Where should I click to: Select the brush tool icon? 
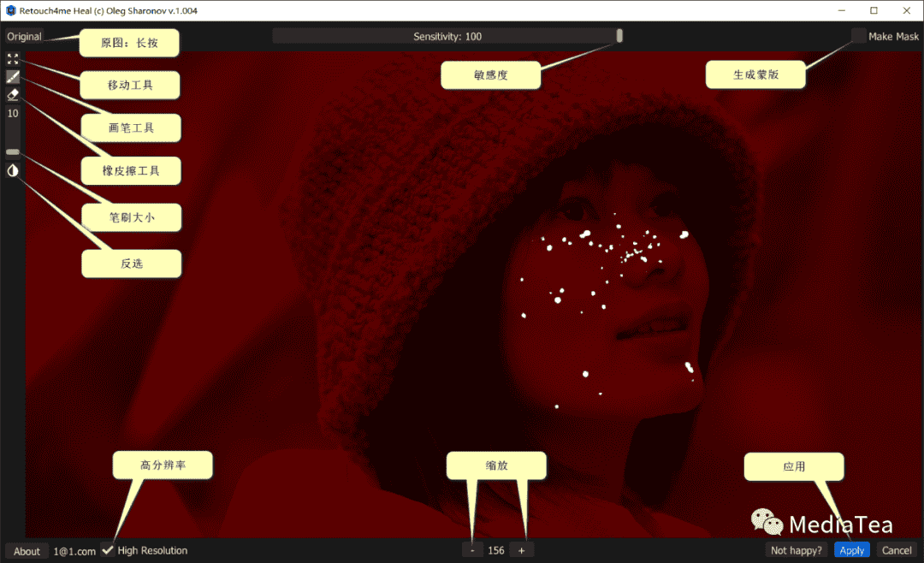[x=12, y=77]
